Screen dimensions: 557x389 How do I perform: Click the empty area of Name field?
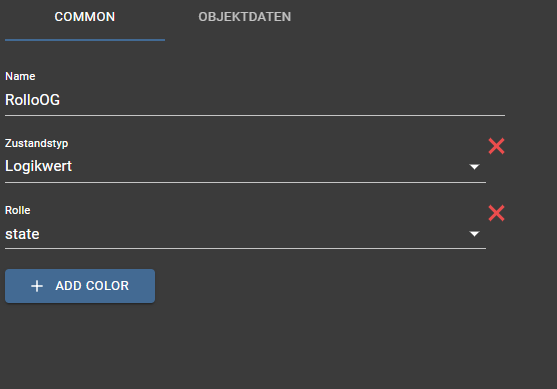(x=284, y=100)
